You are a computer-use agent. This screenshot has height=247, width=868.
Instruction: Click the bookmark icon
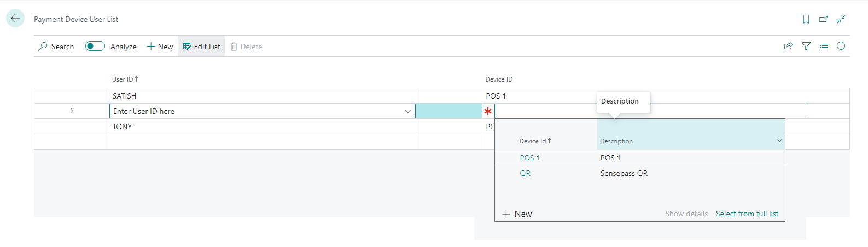pyautogui.click(x=806, y=19)
